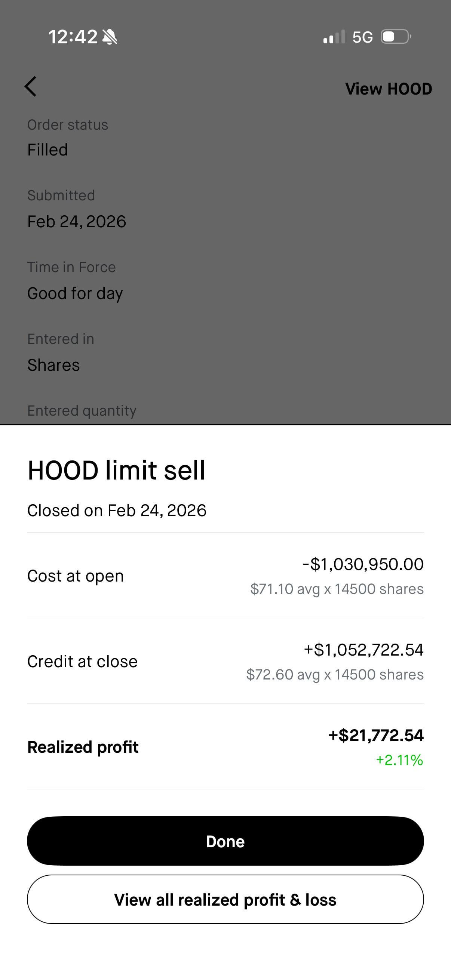The height and width of the screenshot is (980, 451).
Task: Tap the HOOD limit sell heading
Action: [116, 470]
